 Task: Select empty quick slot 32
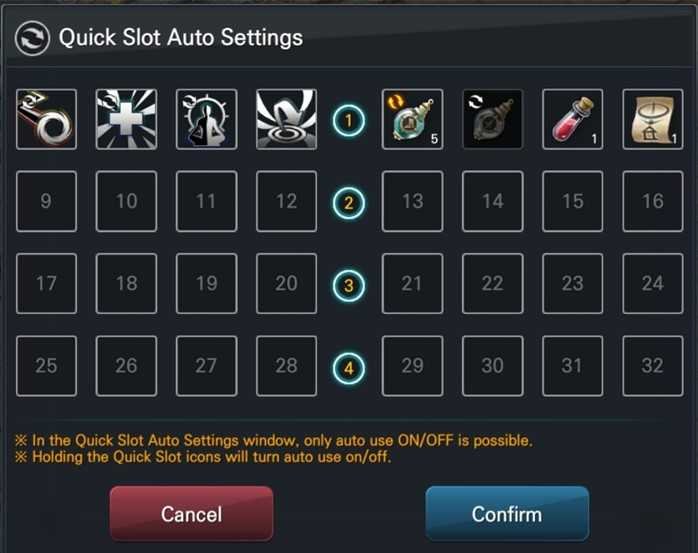coord(653,366)
